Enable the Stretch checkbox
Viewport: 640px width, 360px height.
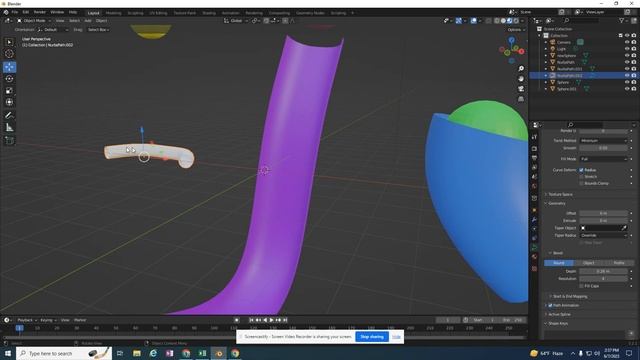[581, 177]
